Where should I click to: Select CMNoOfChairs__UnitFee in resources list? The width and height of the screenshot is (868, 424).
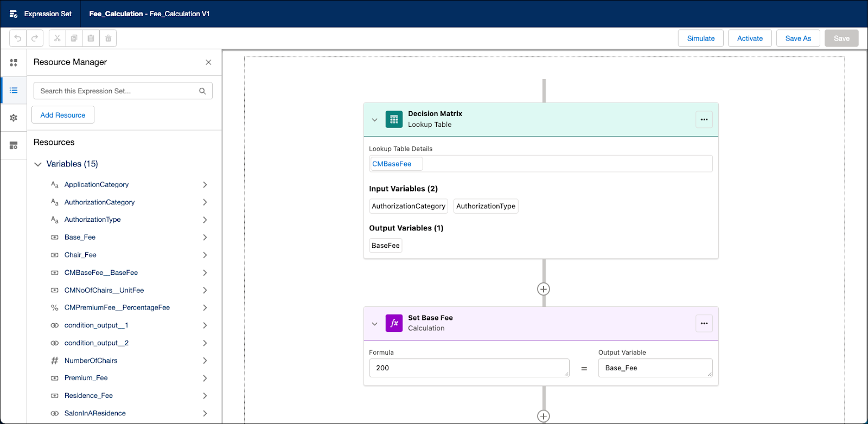point(104,290)
